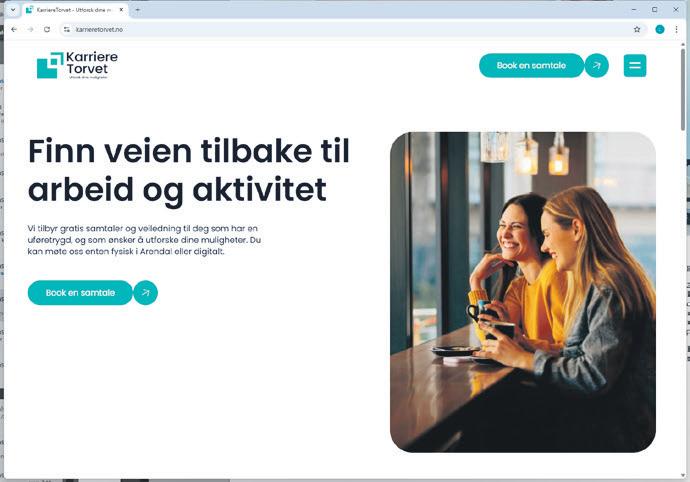The width and height of the screenshot is (690, 482).
Task: Bookmark page with the star icon
Action: [637, 29]
